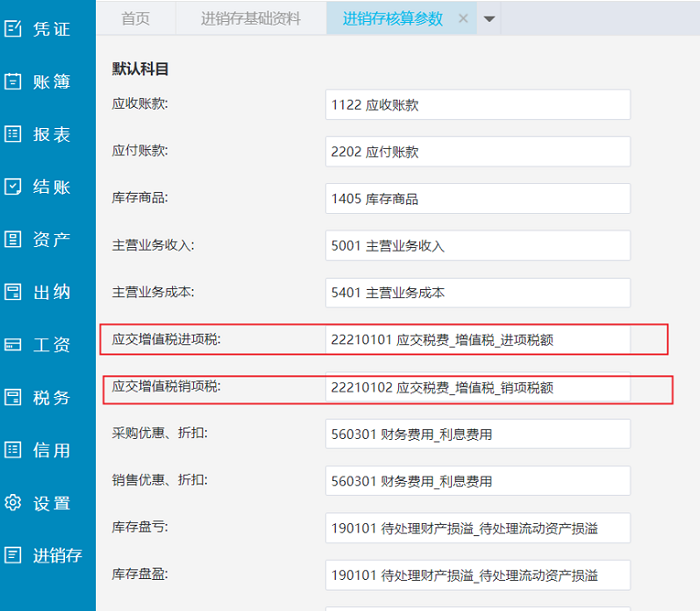Click the 主营业务收入 account field
700x611 pixels.
coord(477,245)
